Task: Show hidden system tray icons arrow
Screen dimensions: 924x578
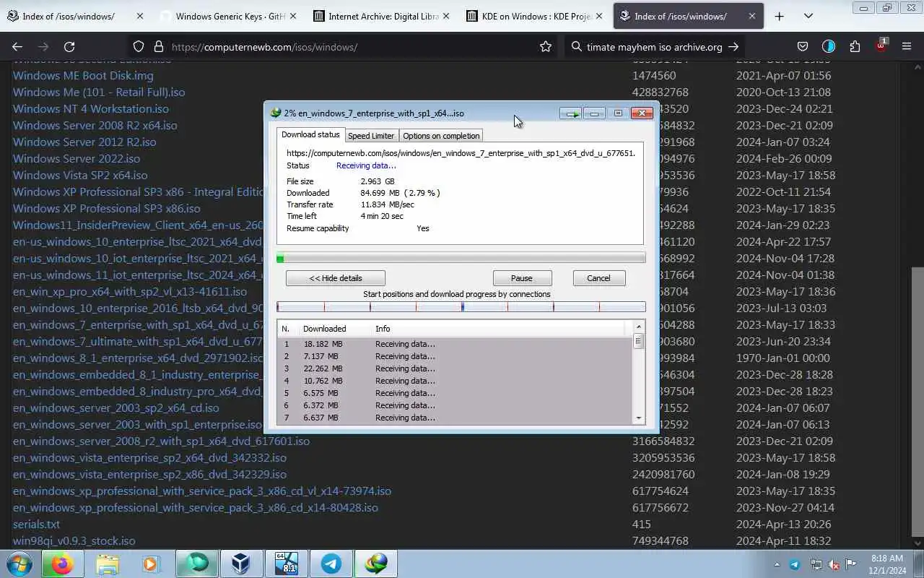Action: click(x=777, y=564)
